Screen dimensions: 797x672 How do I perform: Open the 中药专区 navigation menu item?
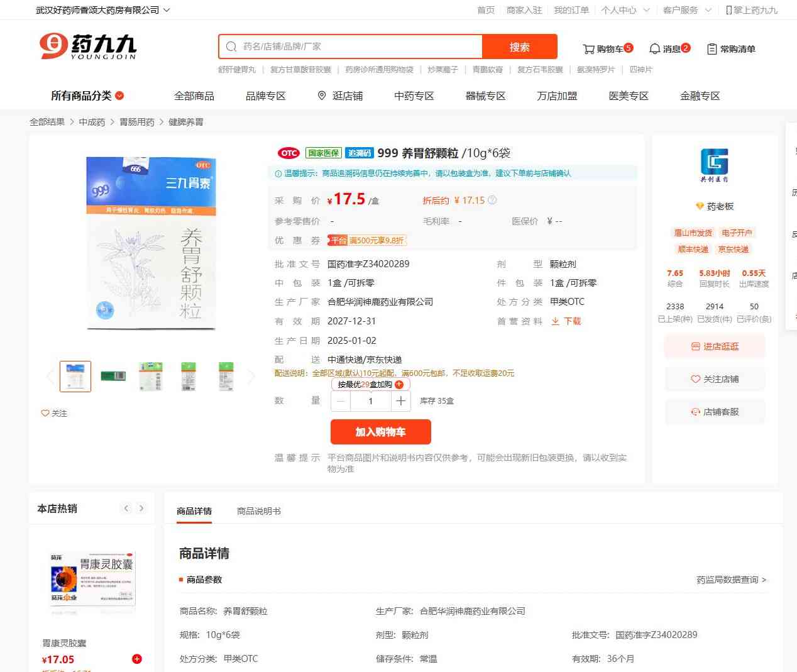[414, 96]
